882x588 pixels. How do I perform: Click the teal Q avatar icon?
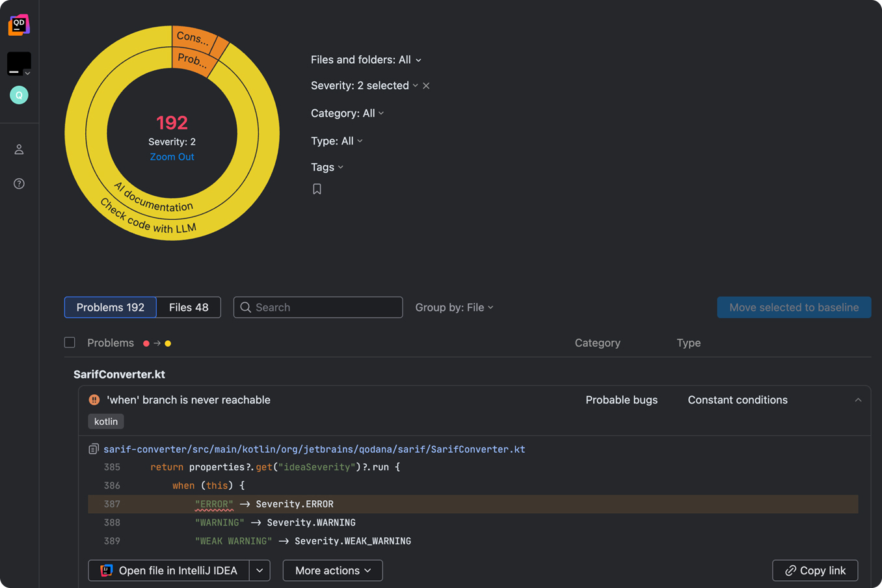19,96
